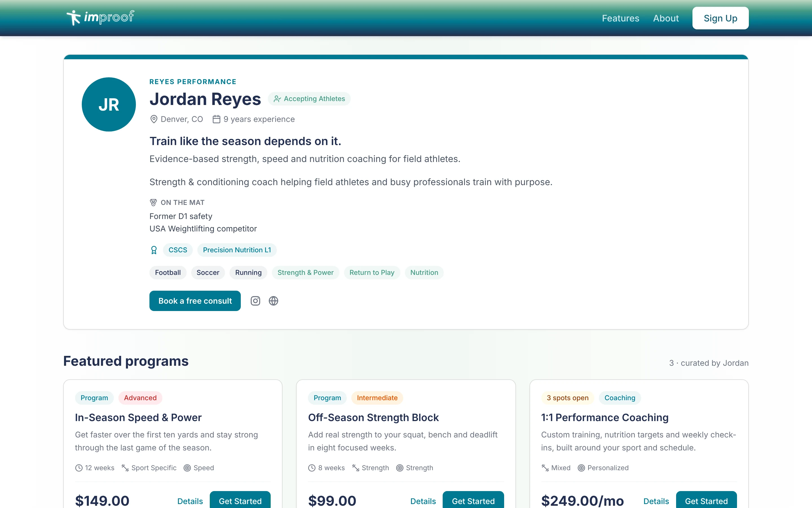Open the Off-Season Strength Block title
Image resolution: width=812 pixels, height=508 pixels.
373,417
